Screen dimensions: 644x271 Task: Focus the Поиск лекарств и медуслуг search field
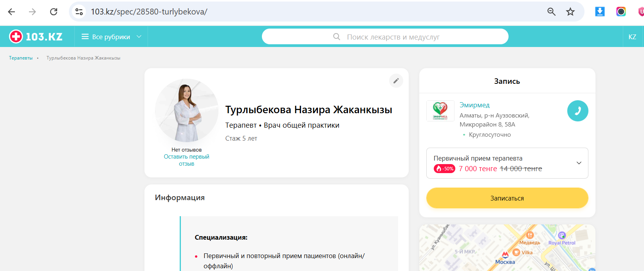click(x=385, y=37)
